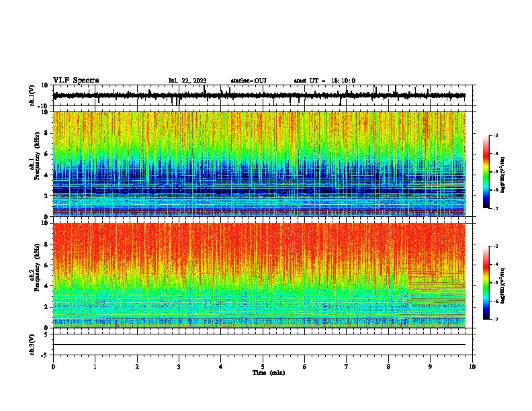This screenshot has width=532, height=411.
Task: Click time axis tick label "6"
Action: [305, 367]
